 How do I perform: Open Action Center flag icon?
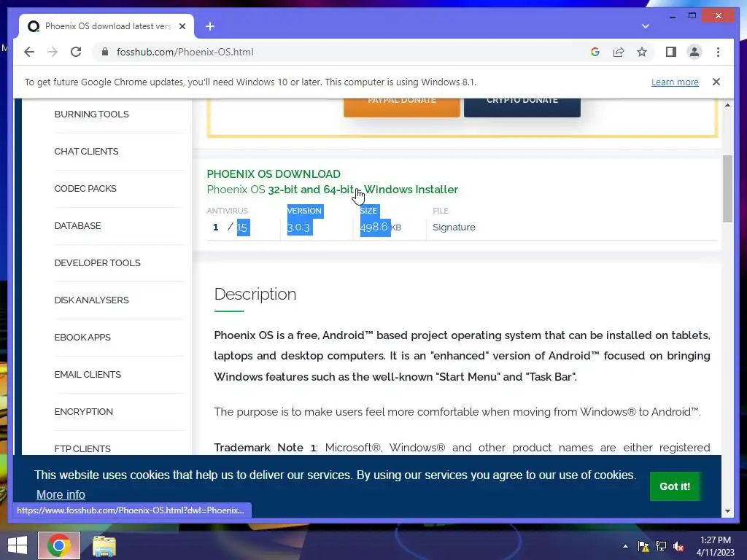643,546
